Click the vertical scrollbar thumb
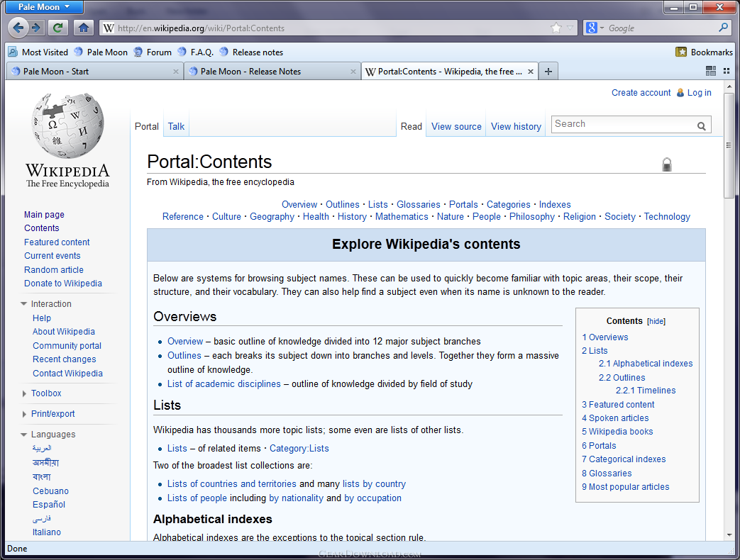 729,145
